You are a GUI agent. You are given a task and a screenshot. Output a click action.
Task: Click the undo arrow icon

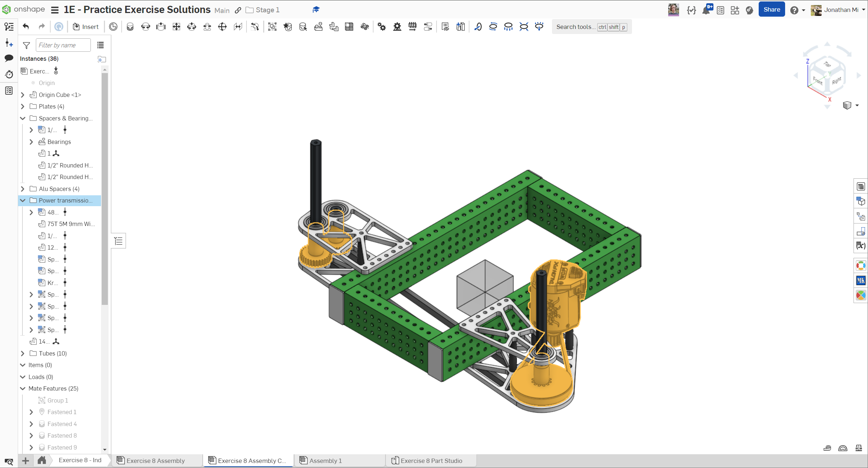coord(26,26)
